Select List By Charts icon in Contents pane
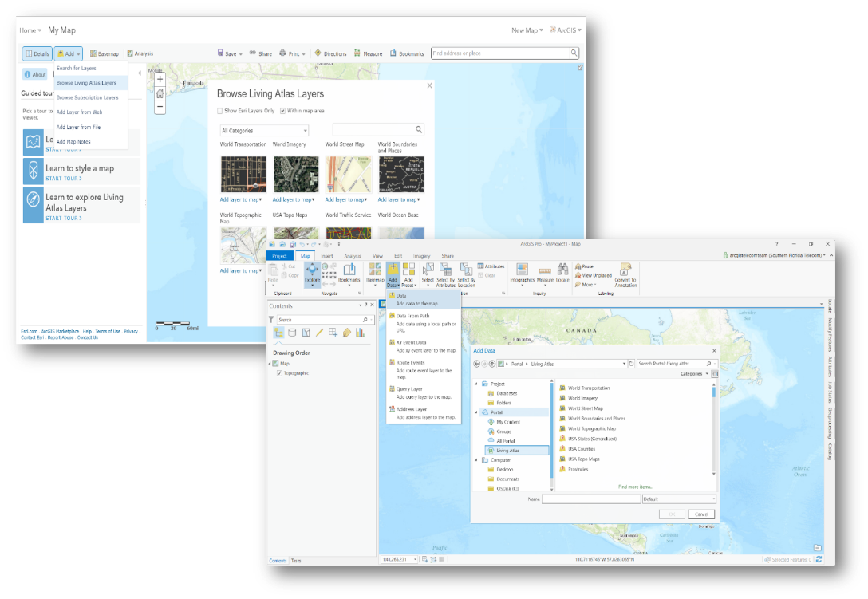Image resolution: width=868 pixels, height=599 pixels. point(361,333)
